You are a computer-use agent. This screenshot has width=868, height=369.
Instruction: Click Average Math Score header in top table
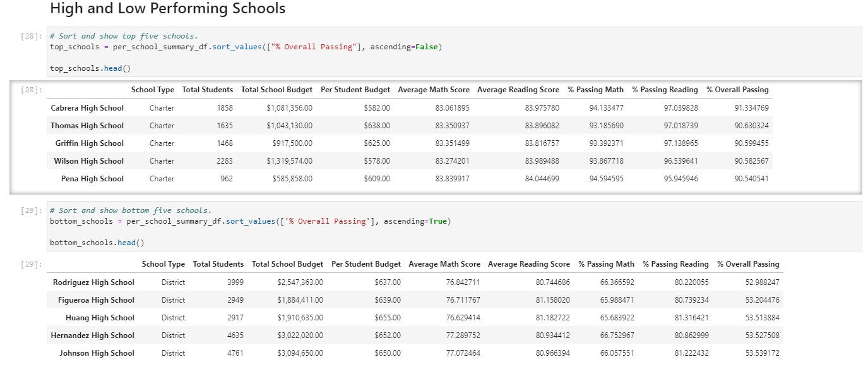[434, 90]
